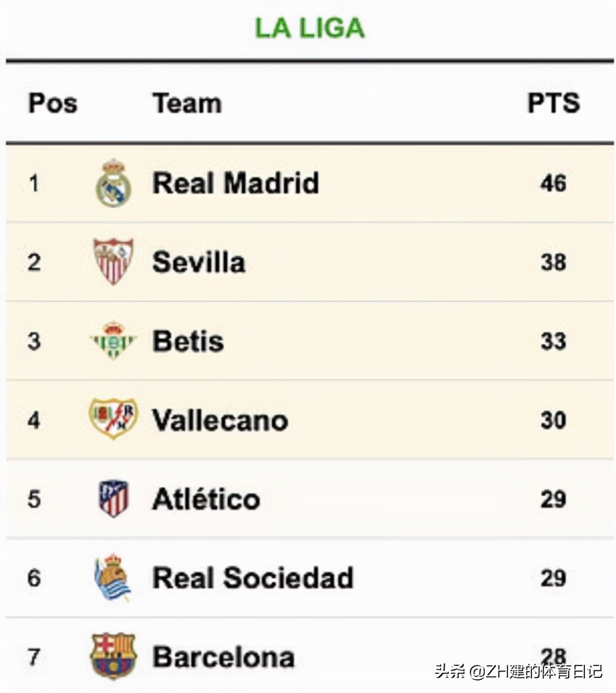Click the Atlético club crest
Image resolution: width=616 pixels, height=693 pixels.
[113, 499]
